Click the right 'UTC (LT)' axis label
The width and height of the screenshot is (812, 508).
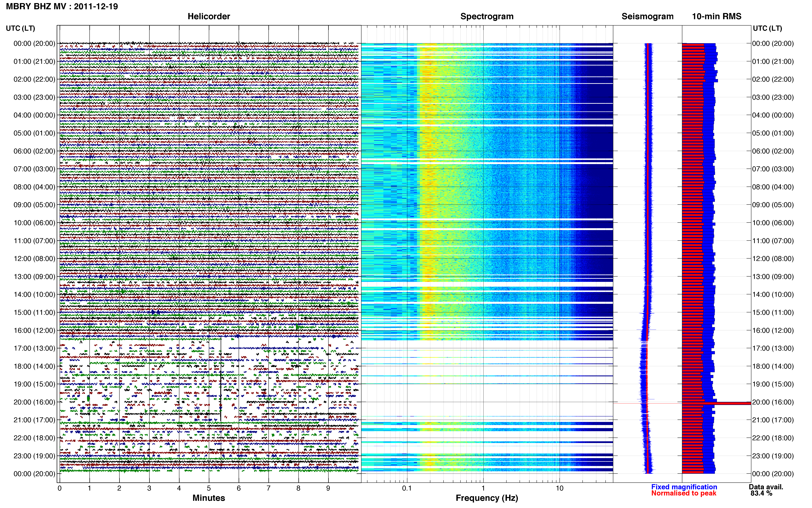point(767,28)
